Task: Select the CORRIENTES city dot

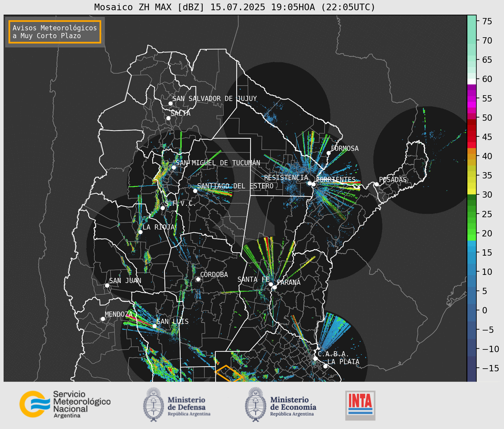Action: [x=313, y=184]
